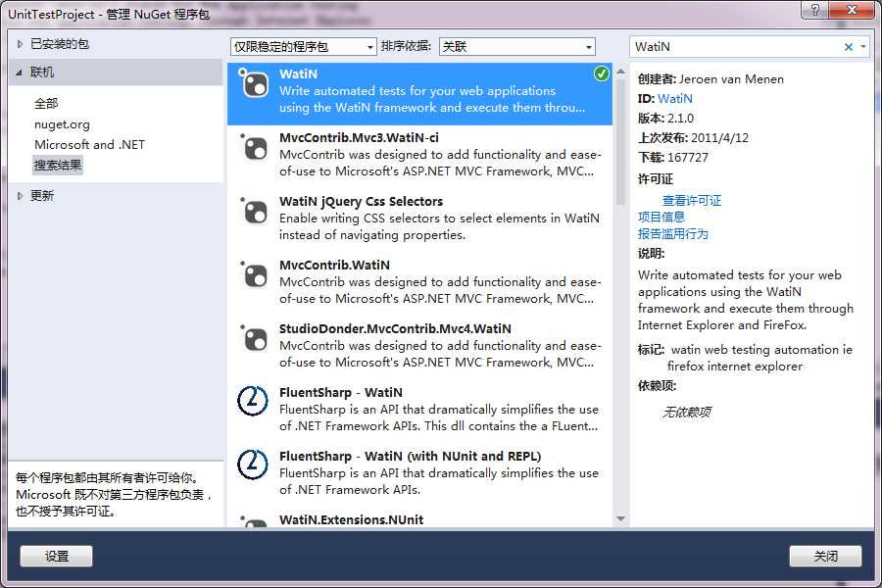882x588 pixels.
Task: Click the WatiN search input field
Action: 736,47
